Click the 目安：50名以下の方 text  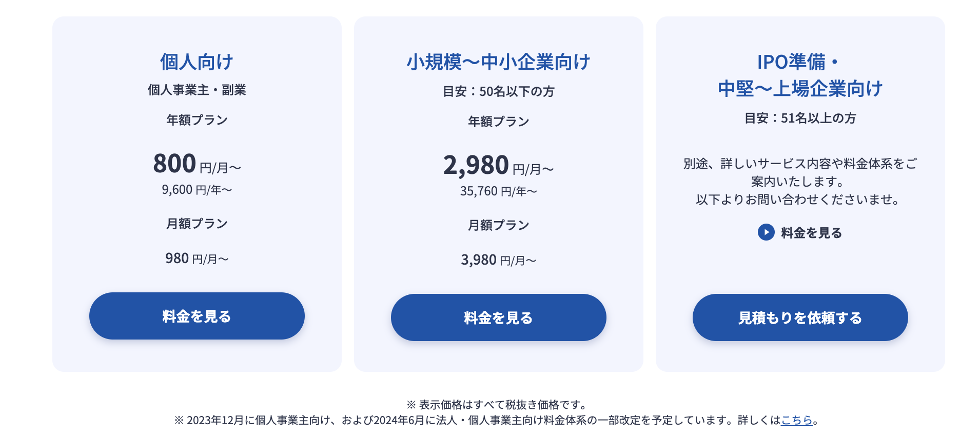499,91
